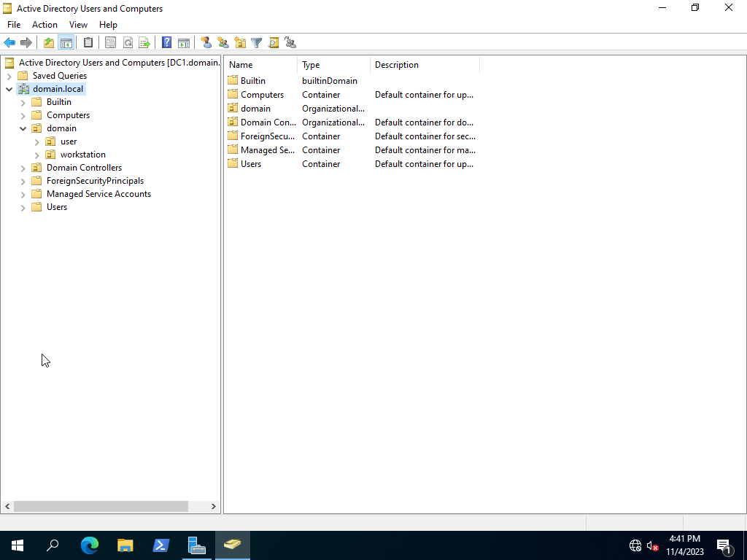Expand the Computers tree node
The height and width of the screenshot is (560, 747).
23,116
